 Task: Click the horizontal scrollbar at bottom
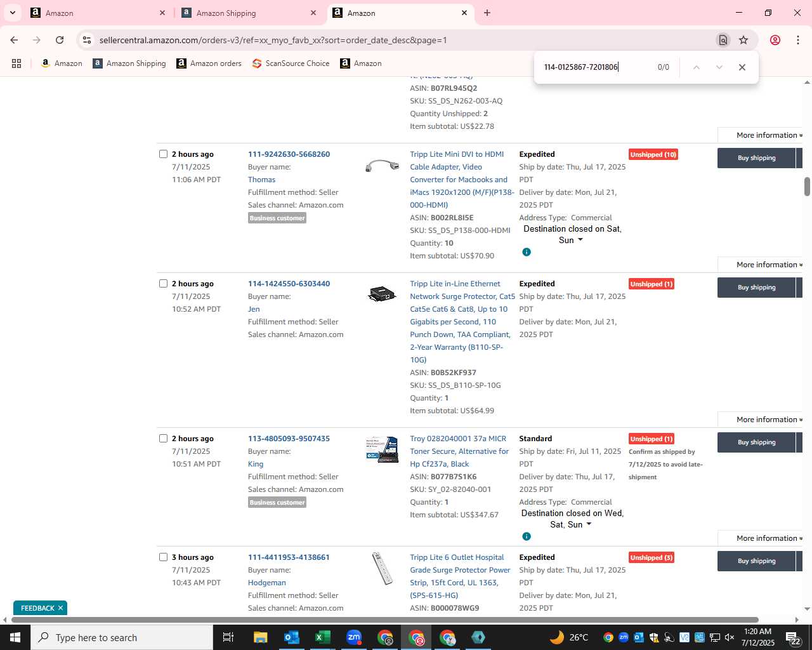[384, 620]
